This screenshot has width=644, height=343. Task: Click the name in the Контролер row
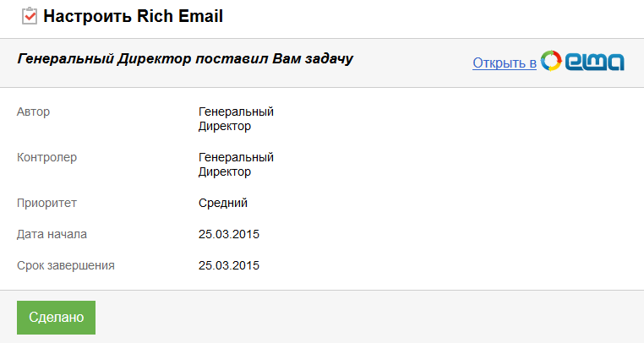click(x=236, y=165)
